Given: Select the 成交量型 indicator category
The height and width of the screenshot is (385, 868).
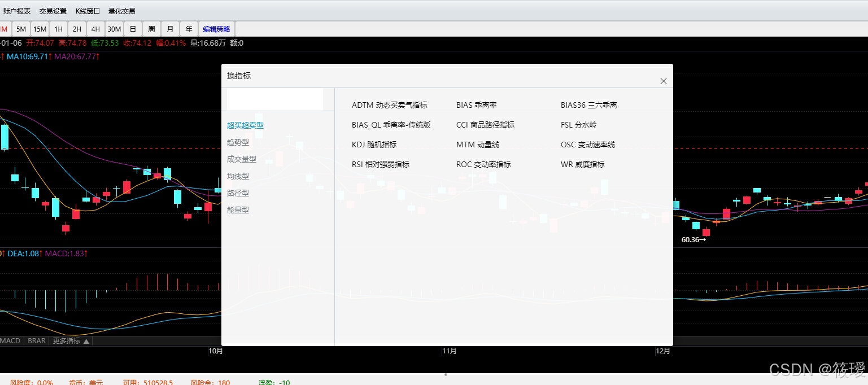Looking at the screenshot, I should pos(241,159).
